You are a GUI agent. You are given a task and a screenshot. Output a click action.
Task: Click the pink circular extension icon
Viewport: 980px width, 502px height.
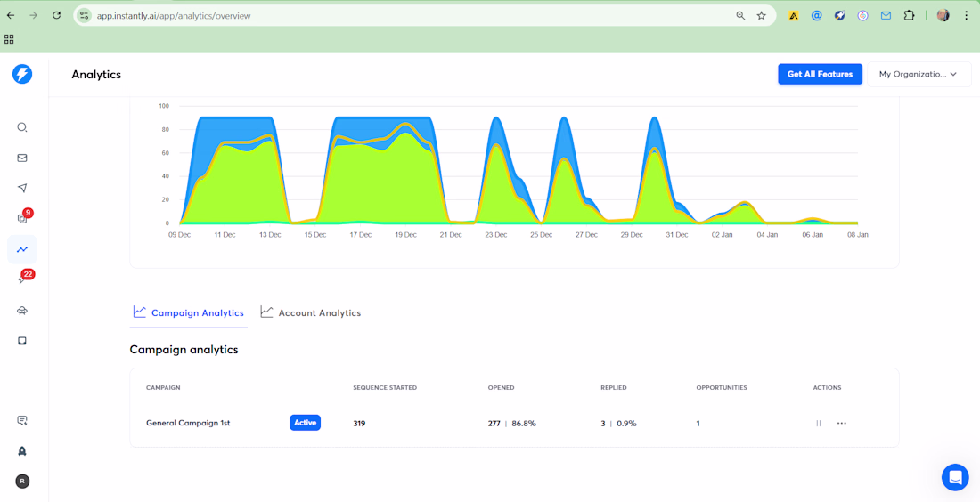tap(862, 16)
